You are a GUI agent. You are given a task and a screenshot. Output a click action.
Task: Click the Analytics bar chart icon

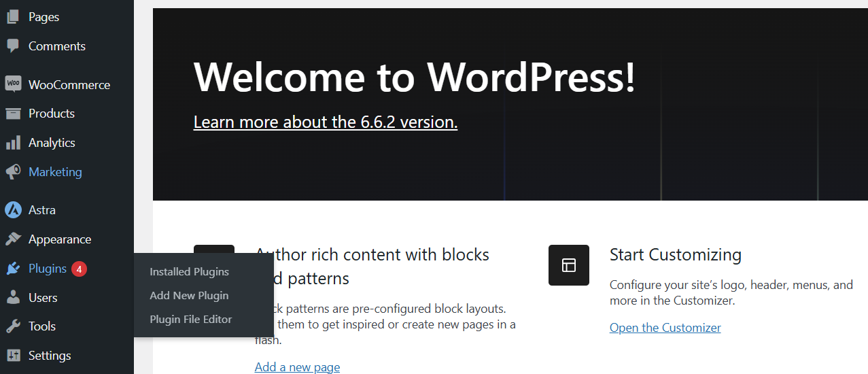pos(13,143)
